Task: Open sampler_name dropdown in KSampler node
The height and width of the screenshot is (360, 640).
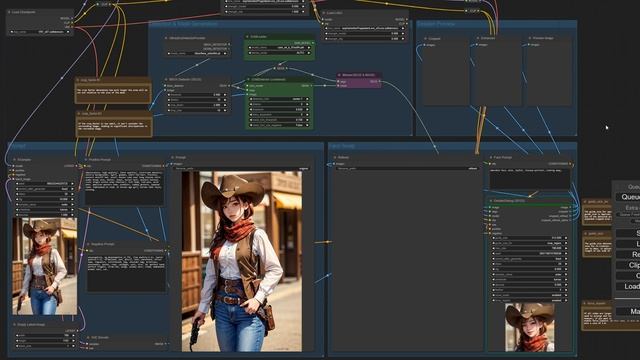Action: (45, 204)
